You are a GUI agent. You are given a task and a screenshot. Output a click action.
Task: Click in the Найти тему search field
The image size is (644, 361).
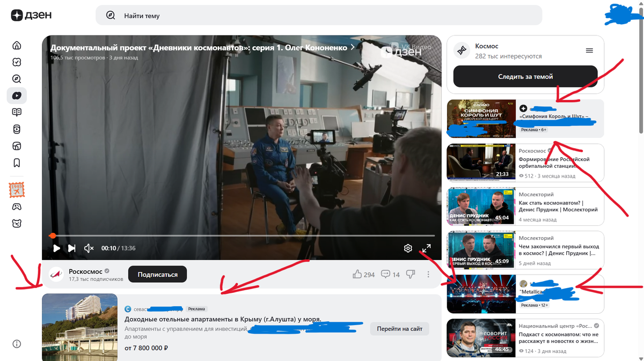pos(319,16)
